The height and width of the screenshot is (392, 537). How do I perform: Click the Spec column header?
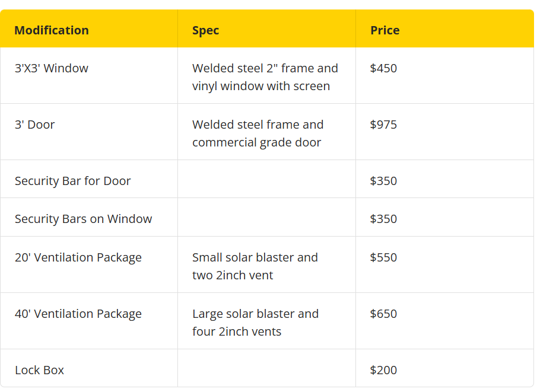point(205,30)
